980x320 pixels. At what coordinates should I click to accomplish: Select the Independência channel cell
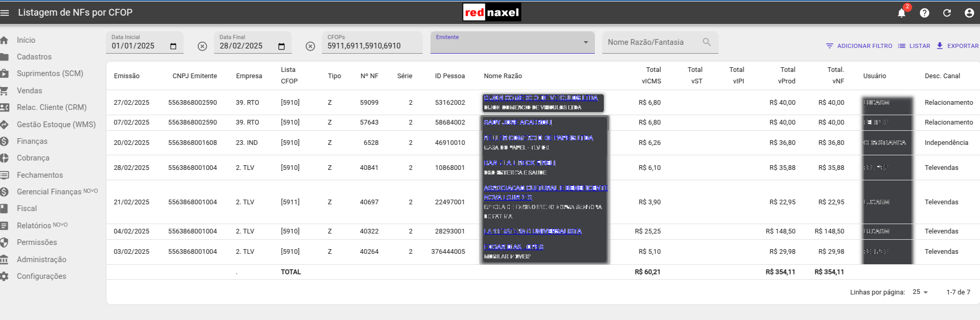pos(947,143)
